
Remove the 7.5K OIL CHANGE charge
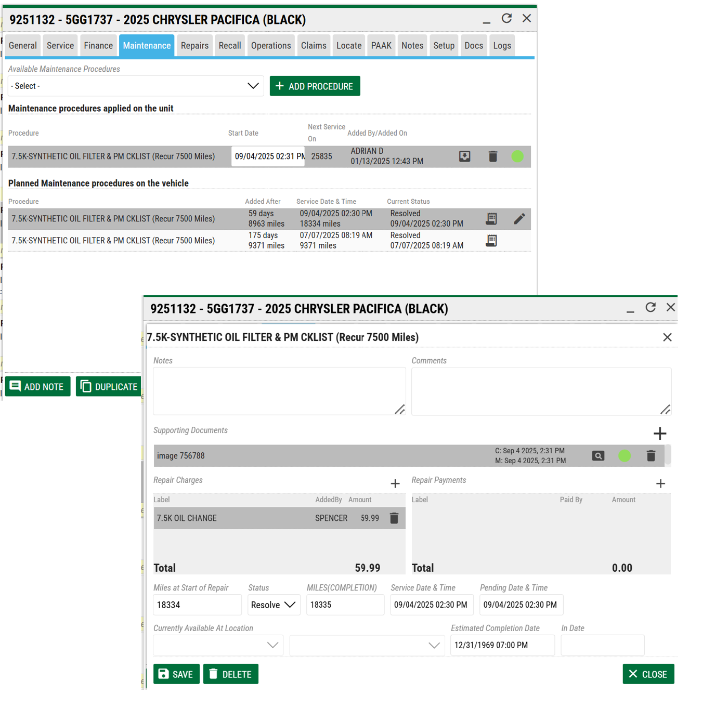click(394, 518)
